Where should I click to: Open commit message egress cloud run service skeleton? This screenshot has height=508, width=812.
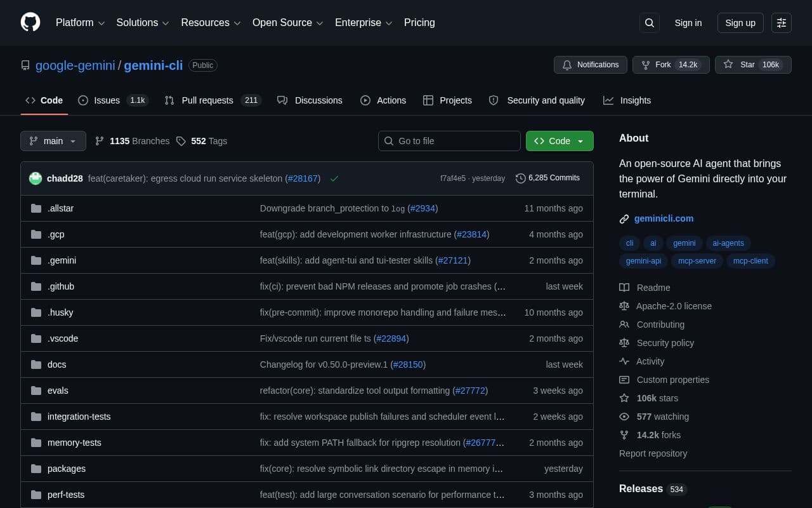click(x=185, y=178)
